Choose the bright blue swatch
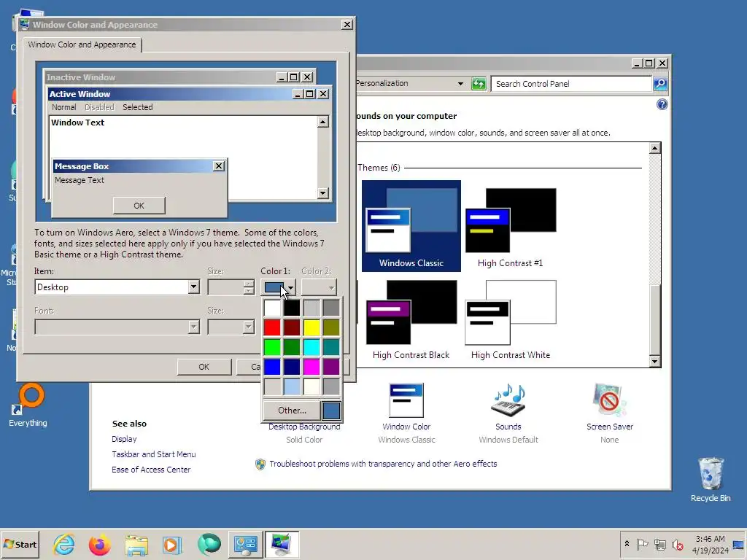Image resolution: width=747 pixels, height=560 pixels. coord(272,367)
